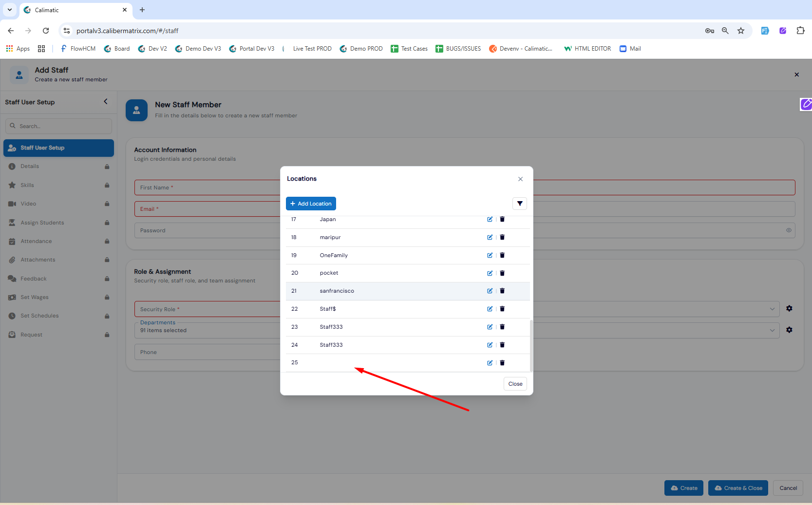Collapse the Staff User Setup sidebar
The width and height of the screenshot is (812, 505).
point(106,101)
